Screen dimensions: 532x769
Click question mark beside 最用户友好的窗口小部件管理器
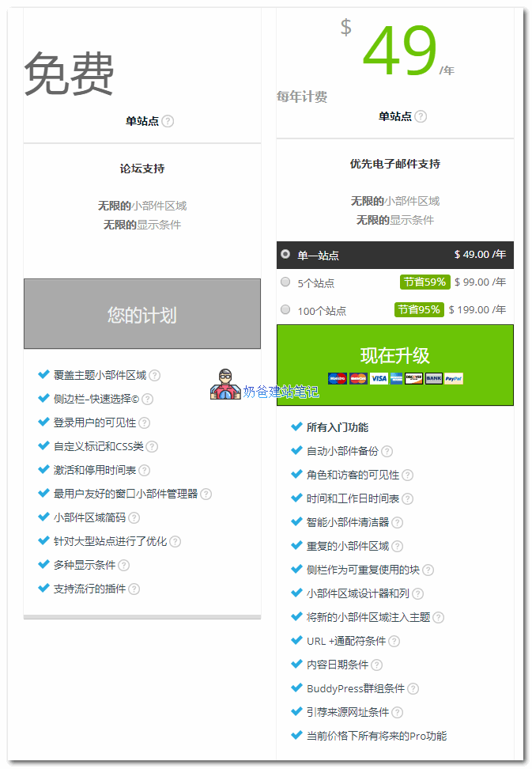tap(206, 494)
